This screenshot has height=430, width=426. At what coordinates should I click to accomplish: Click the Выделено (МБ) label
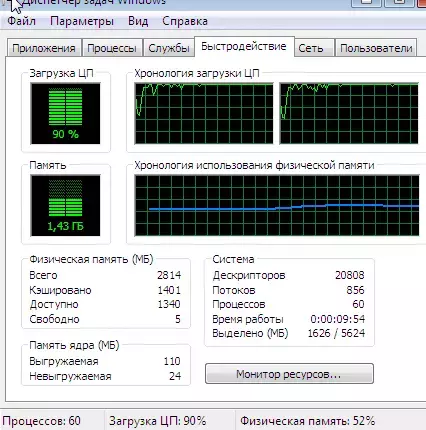coord(250,333)
